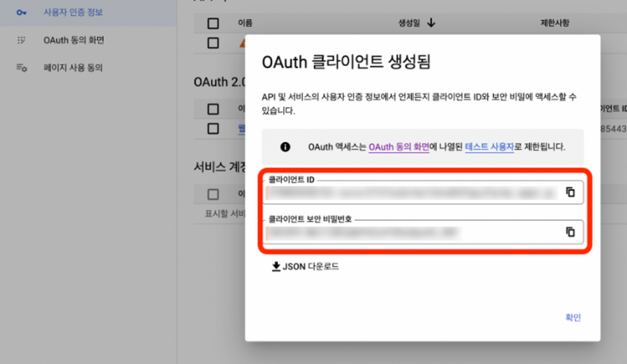Follow the 테스트 사용자 link
Image resolution: width=627 pixels, height=364 pixels.
coord(488,147)
